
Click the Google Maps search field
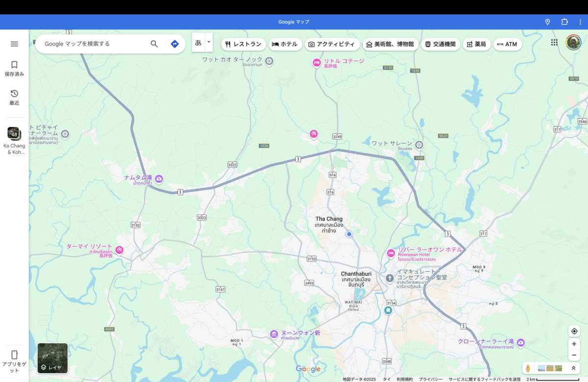93,44
